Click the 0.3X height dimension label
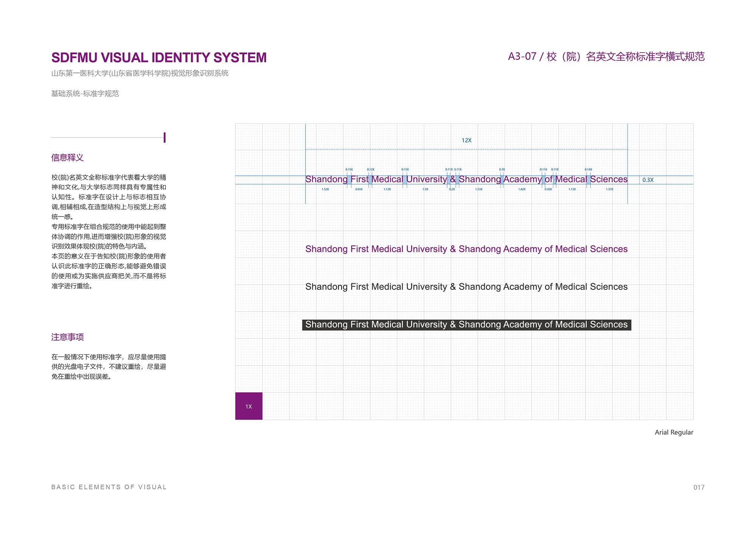The width and height of the screenshot is (756, 534). pyautogui.click(x=648, y=180)
